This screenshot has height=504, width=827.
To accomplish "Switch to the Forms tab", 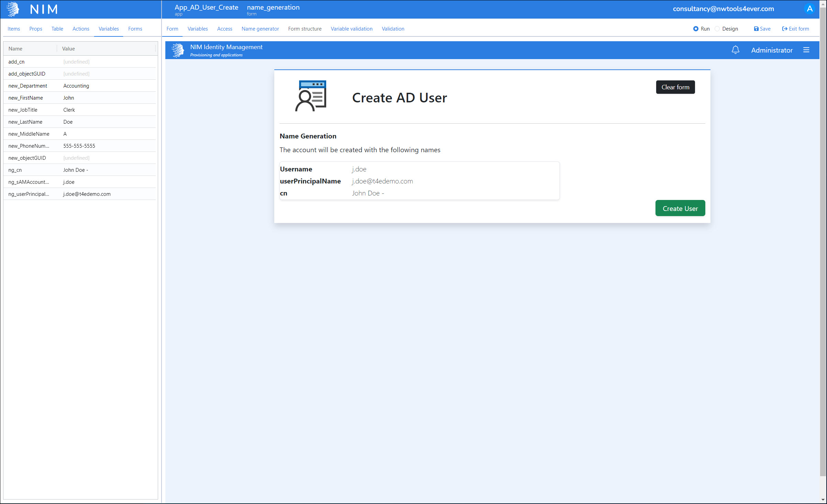I will coord(135,29).
